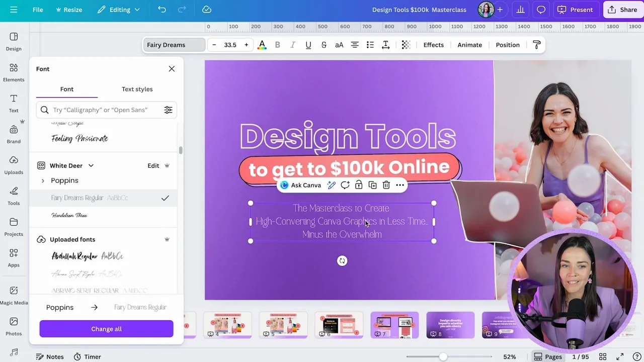Expand the White Deer font family
This screenshot has height=362, width=644.
coord(91,165)
